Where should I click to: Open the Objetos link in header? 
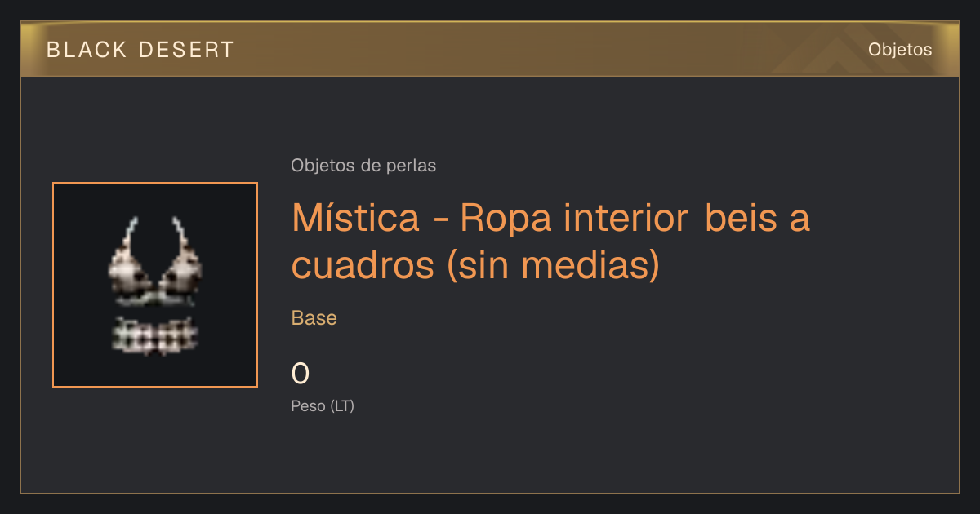(x=900, y=49)
